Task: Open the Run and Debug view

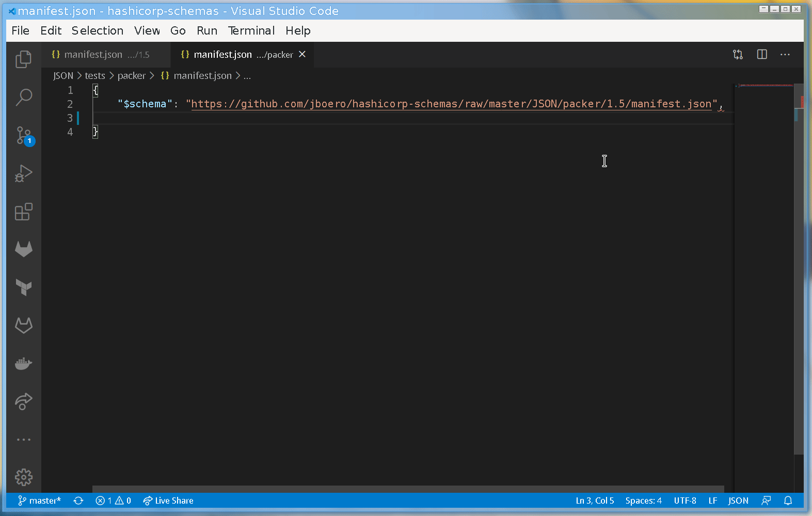Action: pos(24,173)
